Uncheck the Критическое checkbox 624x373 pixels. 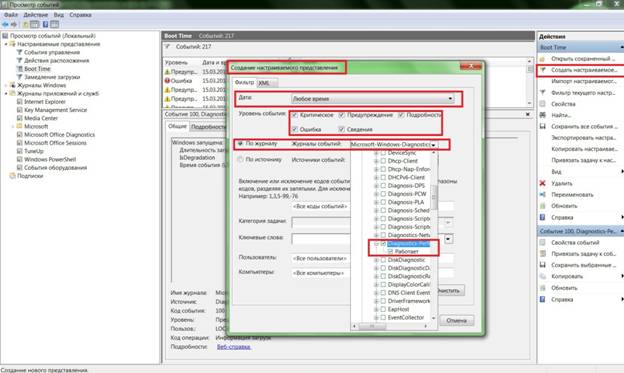pos(295,115)
